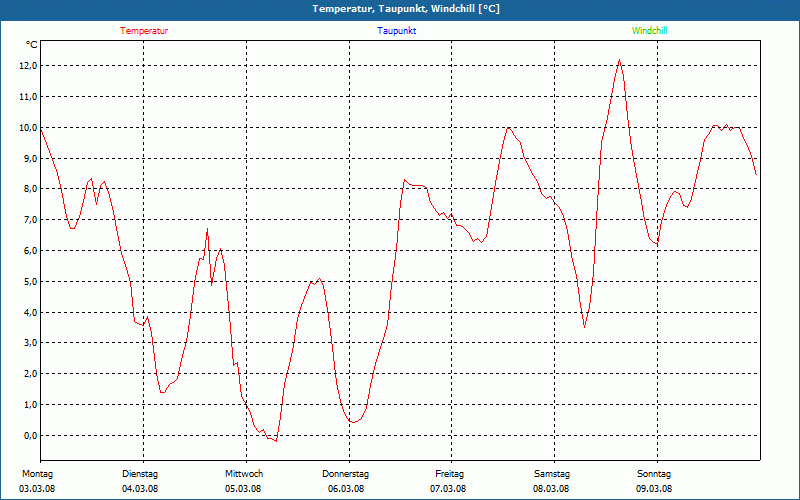Viewport: 800px width, 500px height.
Task: Click the 10,0 y-axis value
Action: (x=28, y=128)
